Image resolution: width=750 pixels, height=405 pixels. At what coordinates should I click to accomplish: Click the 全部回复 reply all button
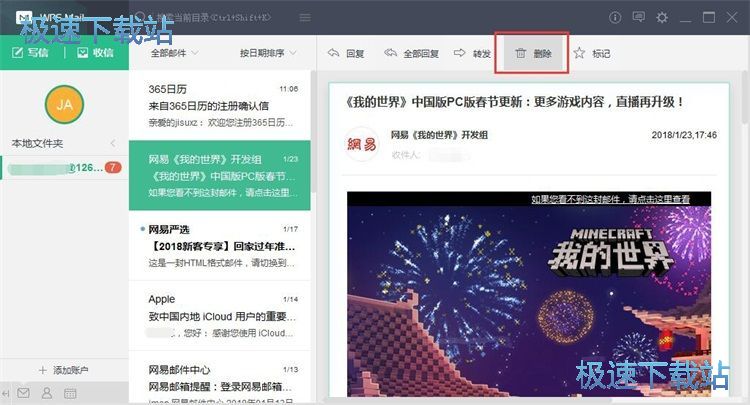(411, 54)
